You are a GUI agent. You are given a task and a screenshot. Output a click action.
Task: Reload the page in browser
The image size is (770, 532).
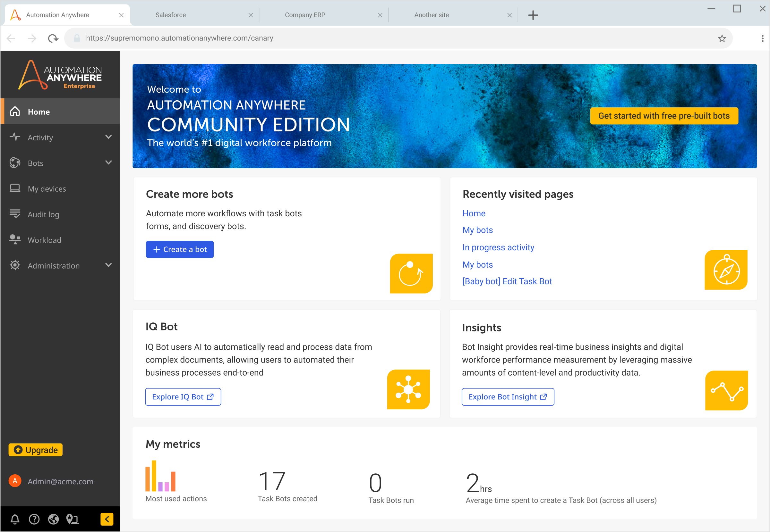[53, 38]
